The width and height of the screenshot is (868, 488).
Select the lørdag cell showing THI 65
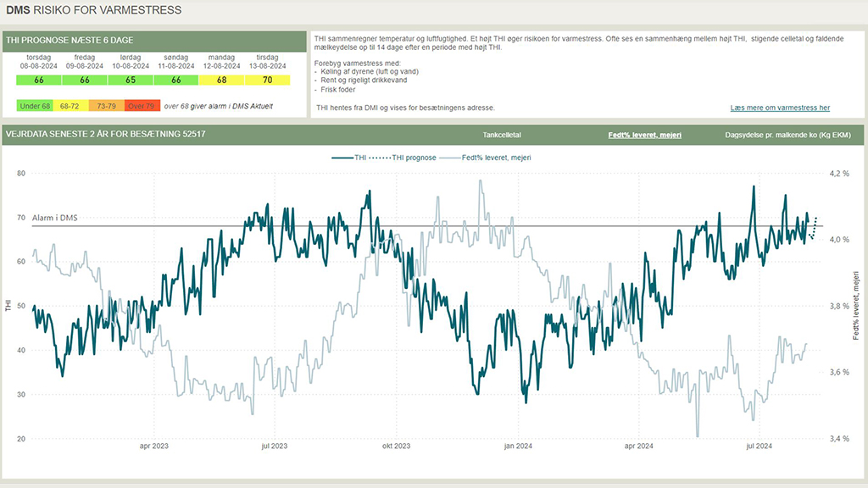pos(132,80)
